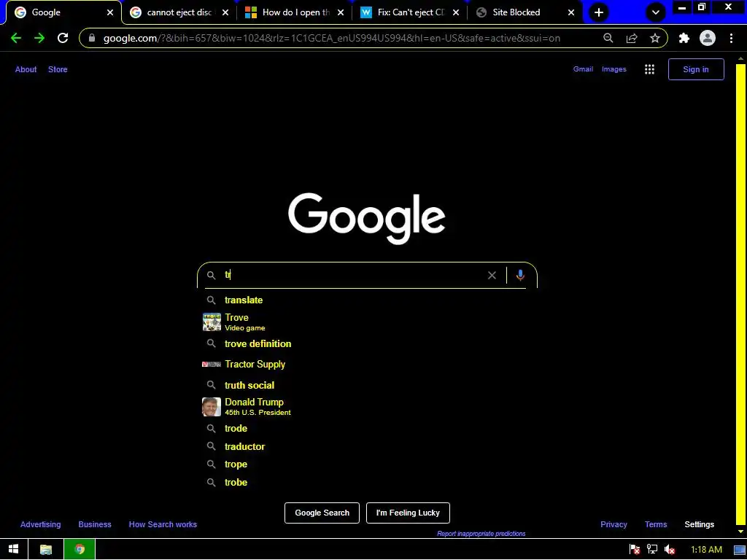Image resolution: width=747 pixels, height=560 pixels.
Task: Open the Extensions puzzle piece menu
Action: coord(684,38)
